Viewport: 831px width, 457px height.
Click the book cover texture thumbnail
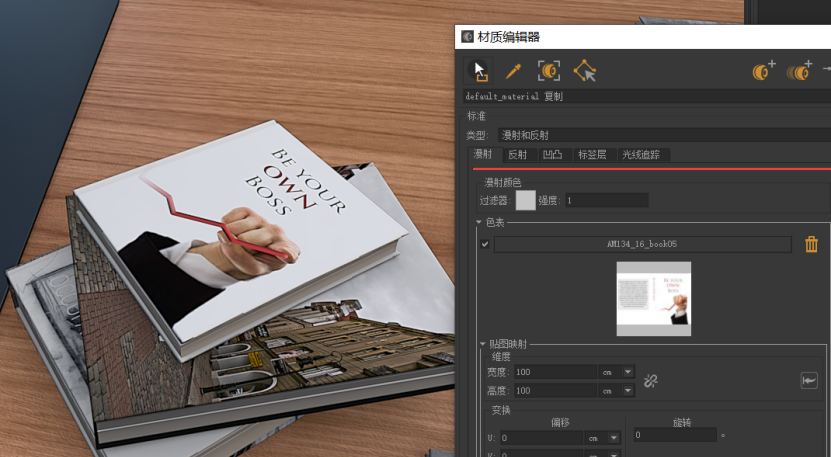[x=653, y=298]
